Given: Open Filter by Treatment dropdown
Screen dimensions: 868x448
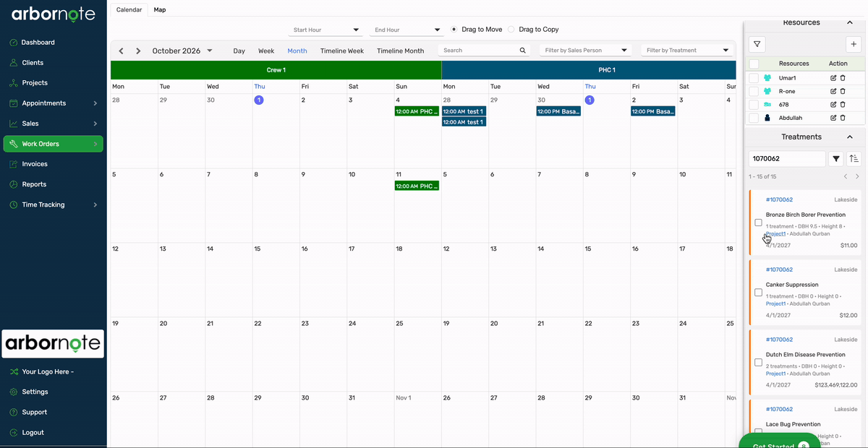Looking at the screenshot, I should (688, 51).
